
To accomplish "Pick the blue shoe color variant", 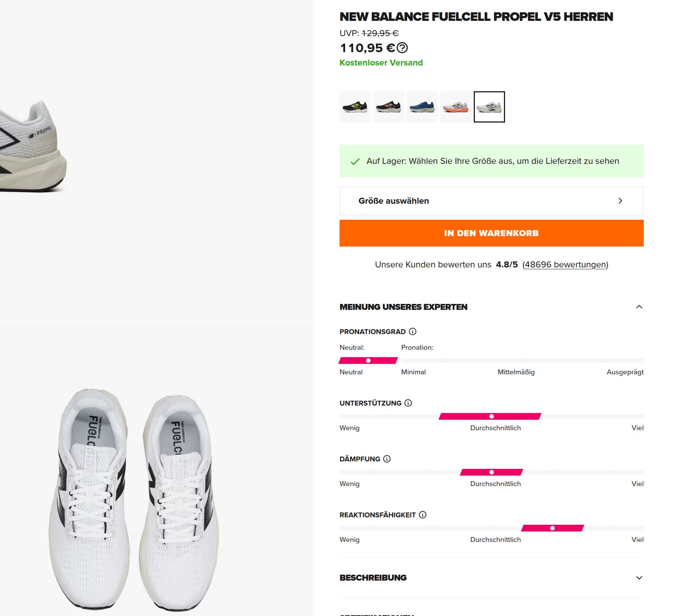I will [x=422, y=107].
